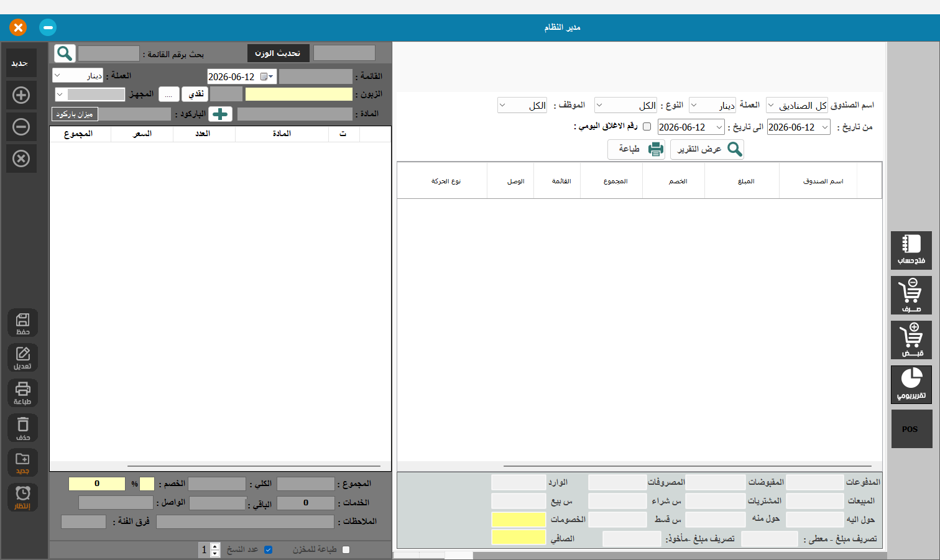
Task: Click the invoice number search magnifier icon
Action: click(x=65, y=53)
